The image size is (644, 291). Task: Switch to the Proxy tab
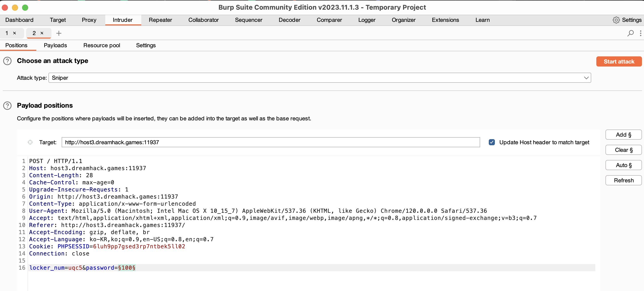tap(89, 20)
